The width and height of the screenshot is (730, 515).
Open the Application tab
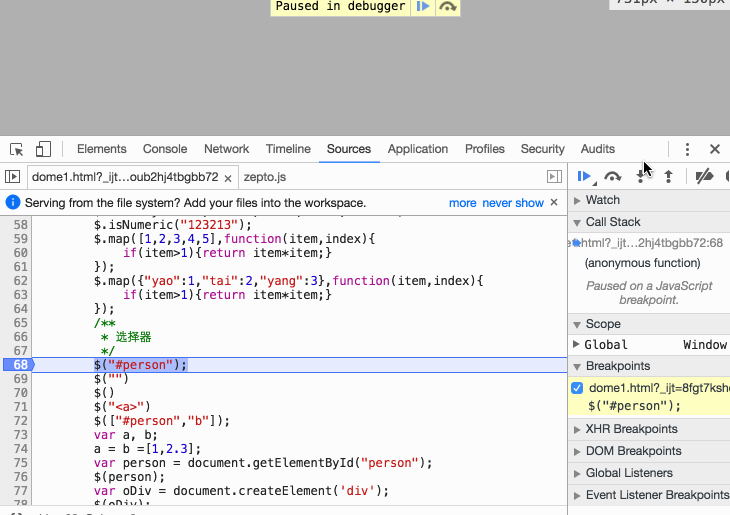pos(418,149)
